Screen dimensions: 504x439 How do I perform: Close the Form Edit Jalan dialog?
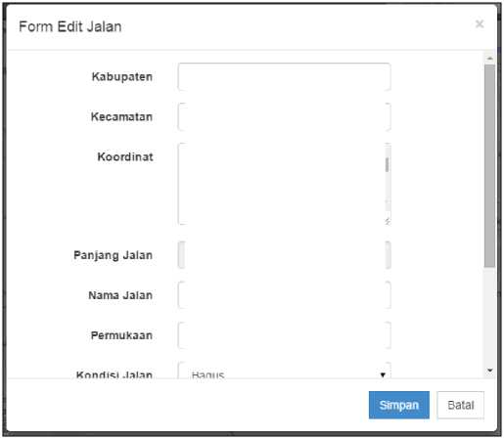(480, 24)
